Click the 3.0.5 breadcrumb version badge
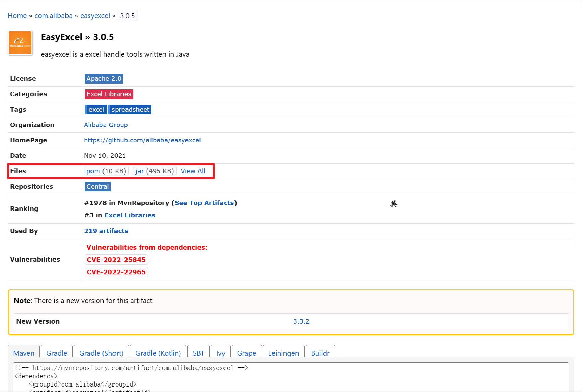This screenshot has width=582, height=392. pos(128,16)
